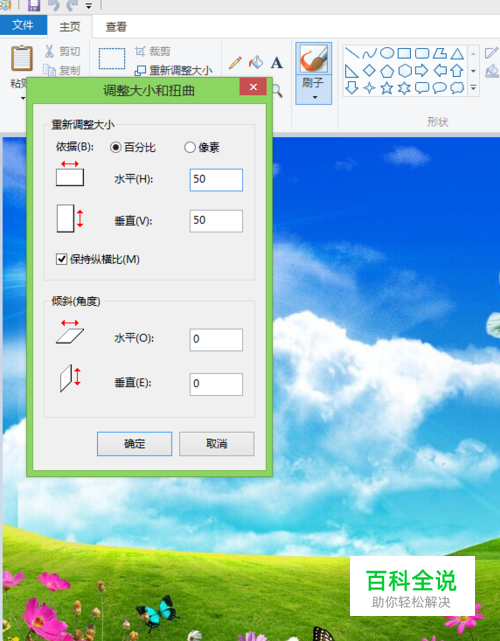Select the Curve shape
This screenshot has width=500, height=641.
369,53
